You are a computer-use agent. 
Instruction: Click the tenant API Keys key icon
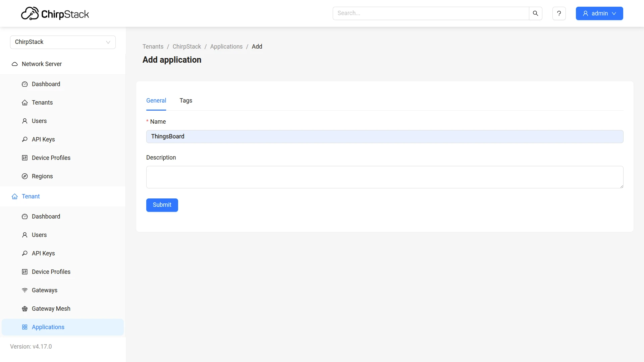click(25, 253)
